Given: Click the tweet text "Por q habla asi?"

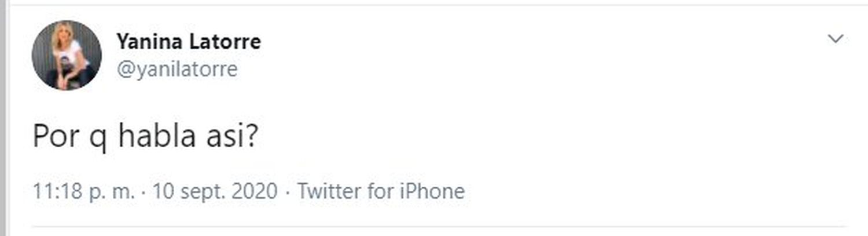Looking at the screenshot, I should pyautogui.click(x=144, y=137).
